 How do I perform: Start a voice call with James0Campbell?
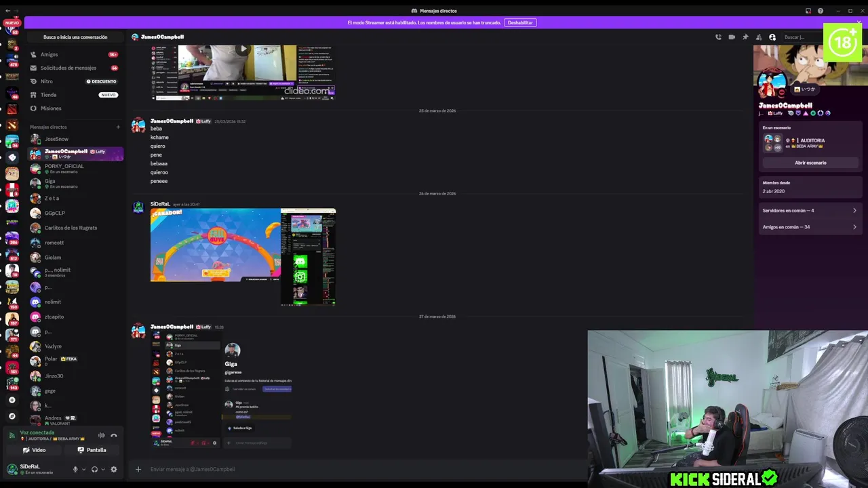pyautogui.click(x=718, y=37)
